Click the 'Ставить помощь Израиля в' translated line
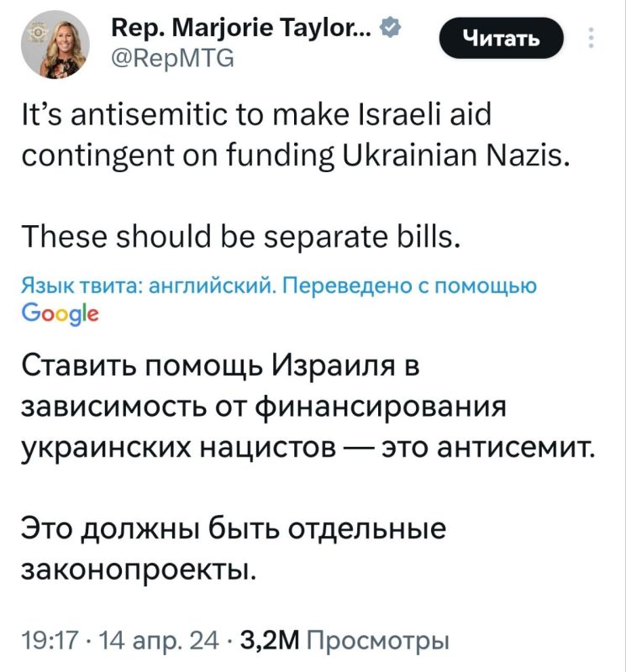This screenshot has width=626, height=672. (x=220, y=366)
